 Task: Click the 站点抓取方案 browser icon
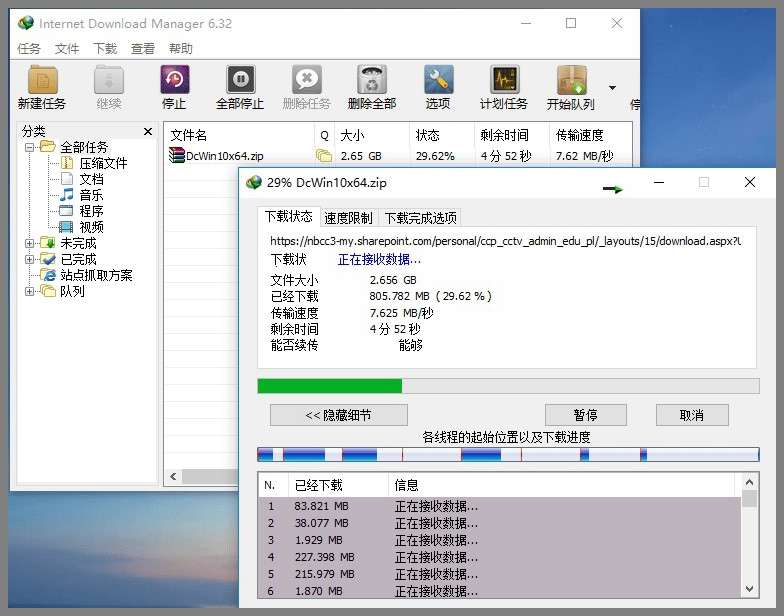[48, 275]
